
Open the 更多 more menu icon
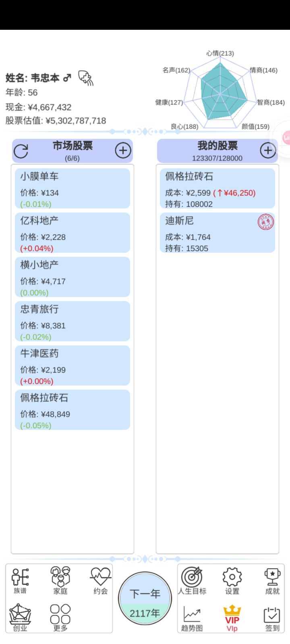[60, 617]
